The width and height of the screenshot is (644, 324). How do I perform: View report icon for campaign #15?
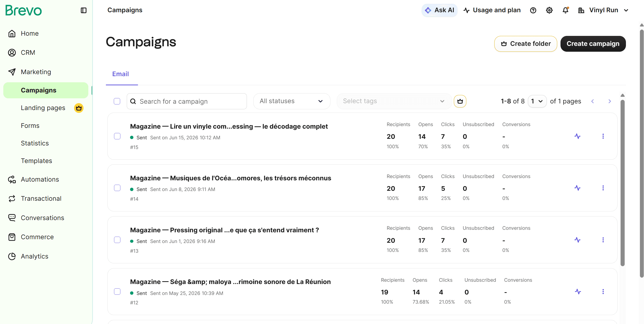click(x=578, y=136)
